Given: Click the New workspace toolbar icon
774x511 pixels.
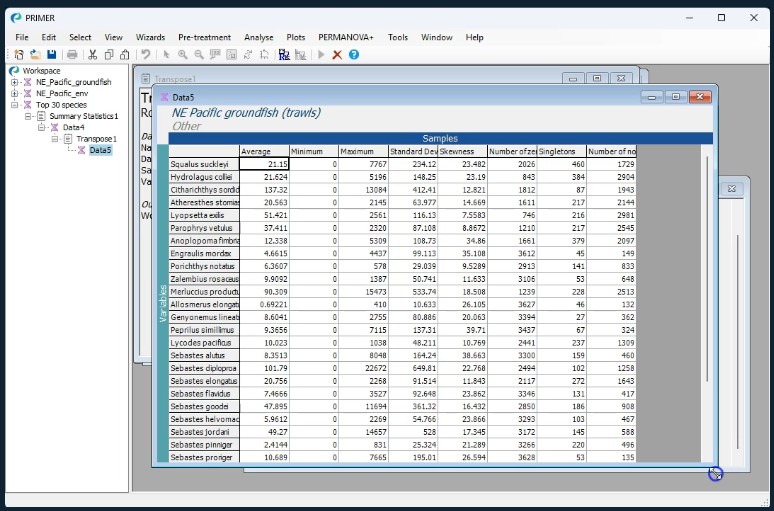Looking at the screenshot, I should click(19, 55).
